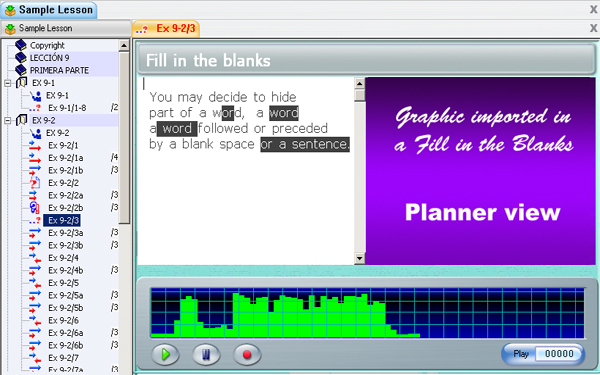Select the top Sample Lesson window tab
This screenshot has height=375, width=600.
49,10
